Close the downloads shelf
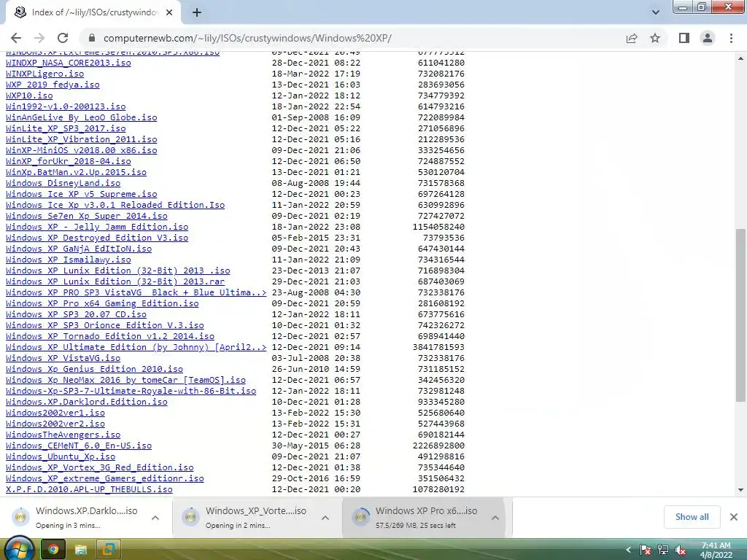The height and width of the screenshot is (560, 747). click(734, 517)
